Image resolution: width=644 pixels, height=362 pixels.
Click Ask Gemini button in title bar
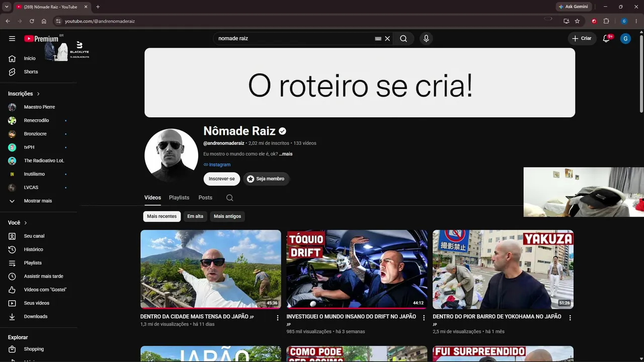[573, 7]
